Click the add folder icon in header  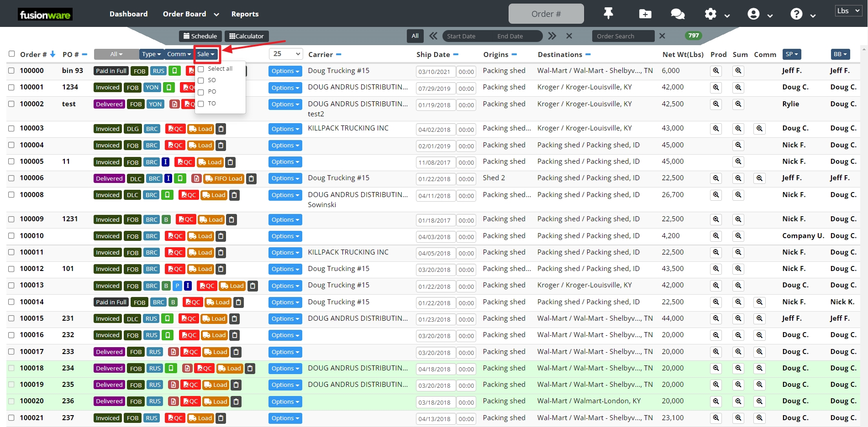click(645, 14)
